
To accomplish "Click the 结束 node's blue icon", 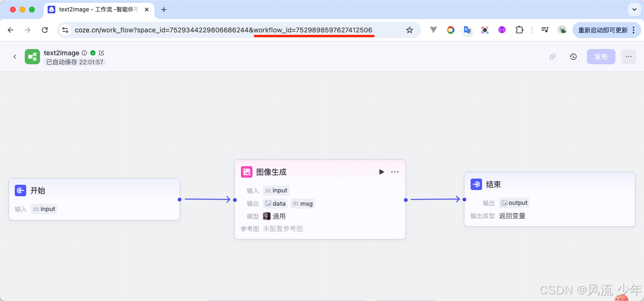I will click(476, 184).
